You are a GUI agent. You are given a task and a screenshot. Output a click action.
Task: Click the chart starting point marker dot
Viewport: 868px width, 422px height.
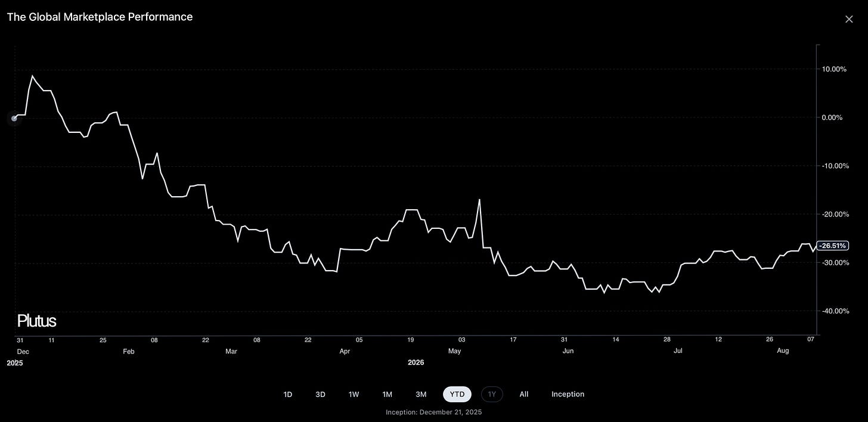click(14, 118)
